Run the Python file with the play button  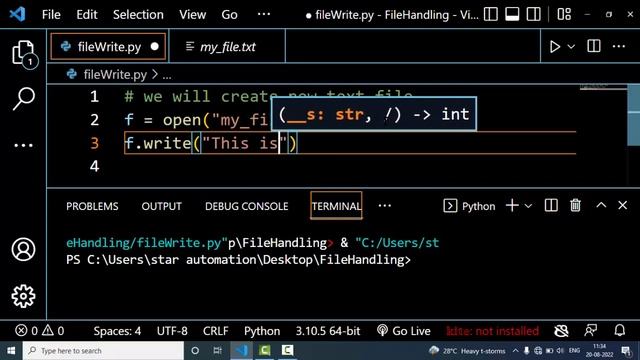(554, 47)
